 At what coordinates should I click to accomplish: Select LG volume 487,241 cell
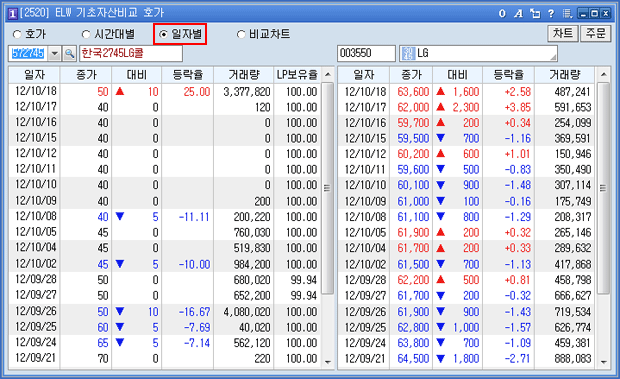point(564,92)
